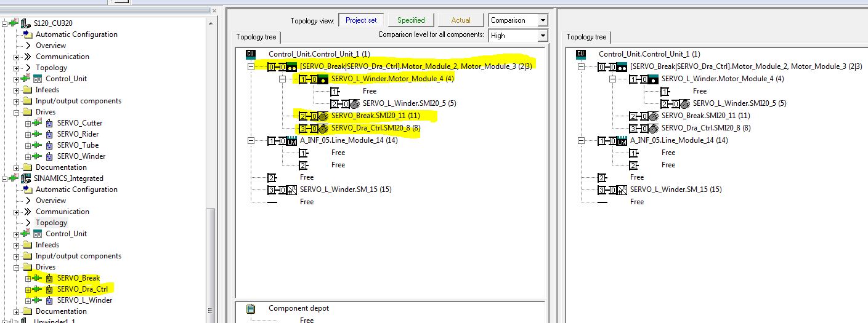Image resolution: width=868 pixels, height=323 pixels.
Task: Open Overview under S120_CU320
Action: point(51,46)
